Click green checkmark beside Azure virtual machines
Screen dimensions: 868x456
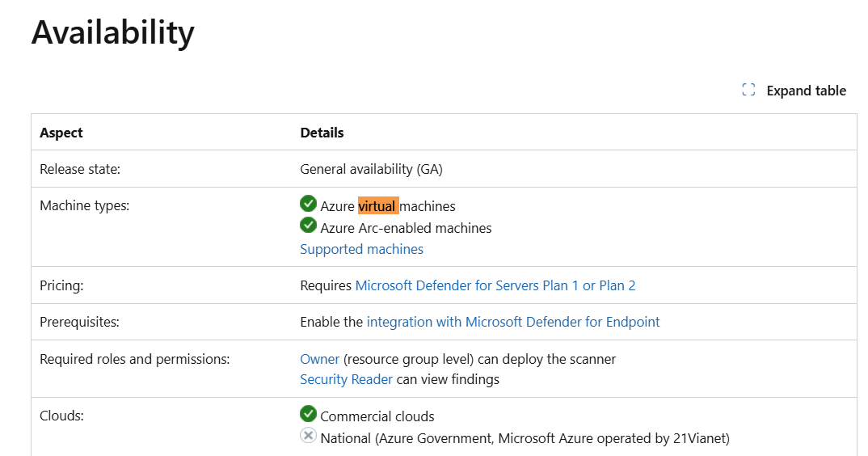pos(309,204)
